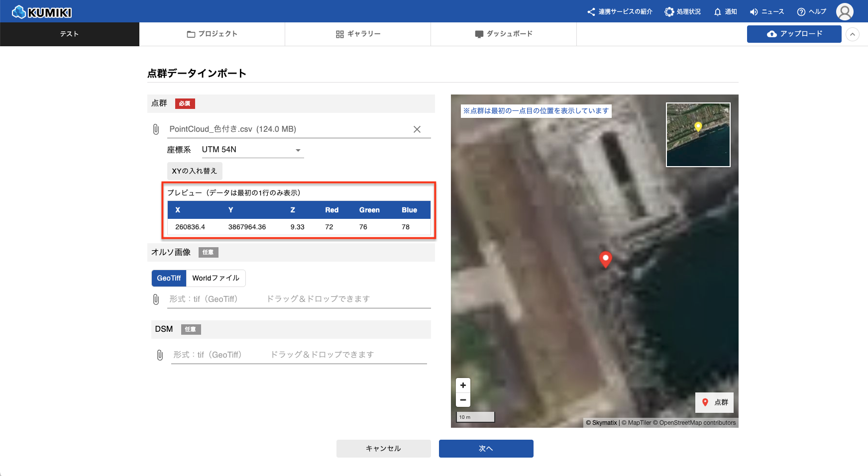Zoom in on the map

pos(463,385)
